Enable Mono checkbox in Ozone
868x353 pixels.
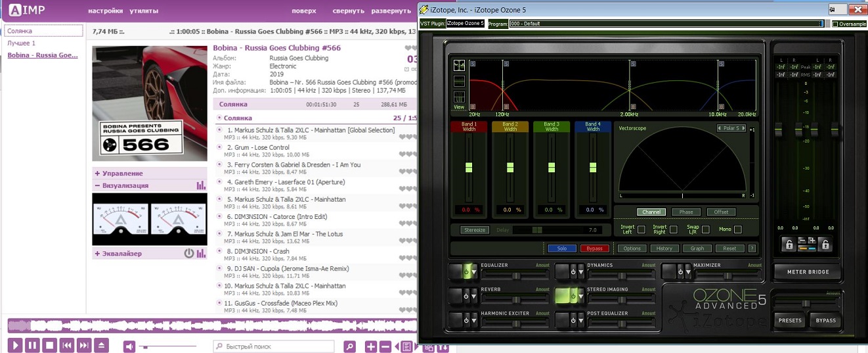pos(738,229)
